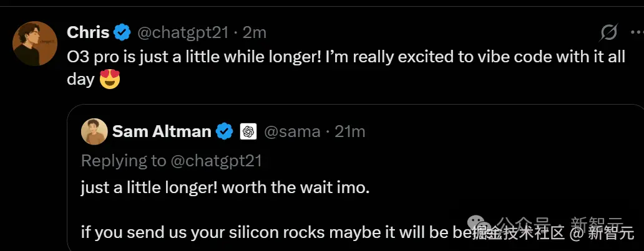Click the OpenAI affiliation badge icon
The width and height of the screenshot is (644, 251).
[248, 131]
